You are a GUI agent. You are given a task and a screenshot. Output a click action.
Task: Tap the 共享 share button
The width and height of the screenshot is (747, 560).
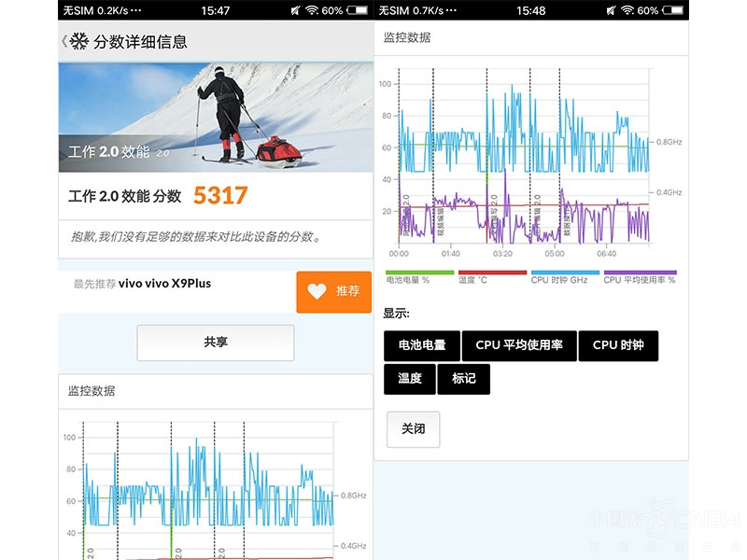tap(216, 343)
